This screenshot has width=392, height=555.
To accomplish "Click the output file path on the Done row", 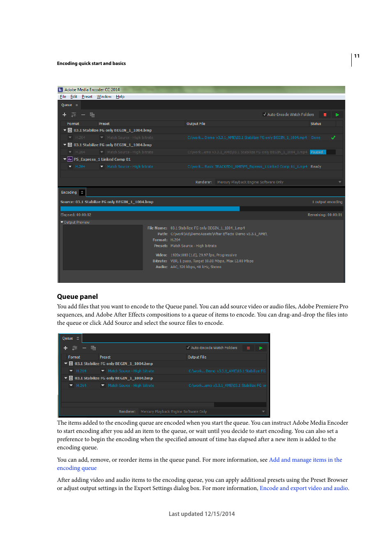I will (247, 138).
